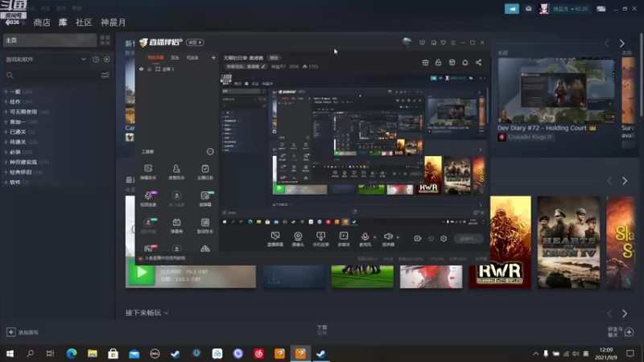The height and width of the screenshot is (362, 644).
Task: Click the Steam Big Picture mode icon
Action: point(601,9)
